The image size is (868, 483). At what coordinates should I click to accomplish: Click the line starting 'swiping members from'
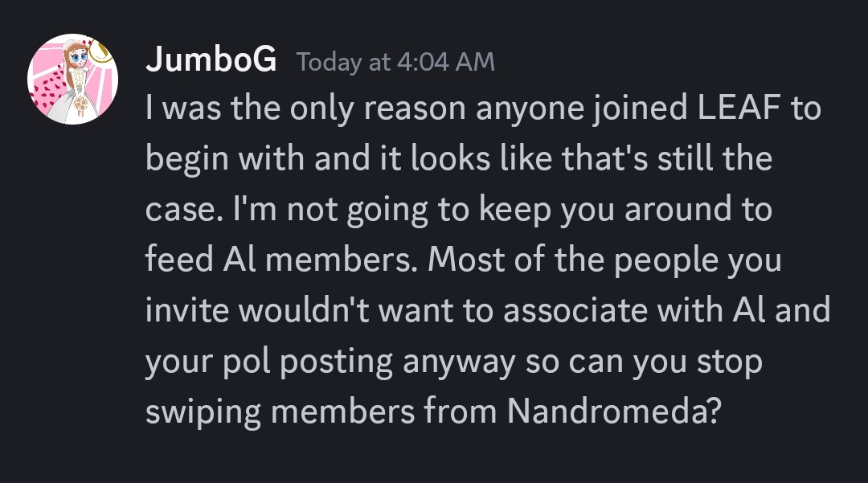pyautogui.click(x=433, y=412)
